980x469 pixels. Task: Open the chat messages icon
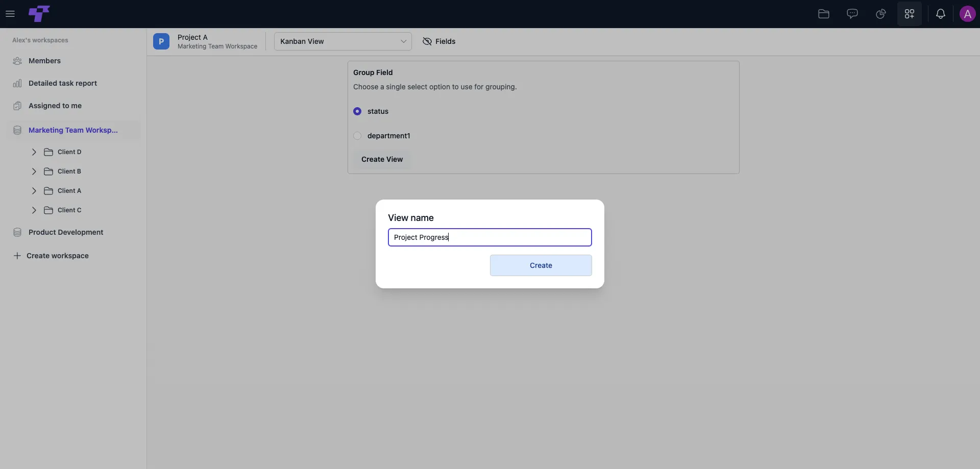coord(852,14)
